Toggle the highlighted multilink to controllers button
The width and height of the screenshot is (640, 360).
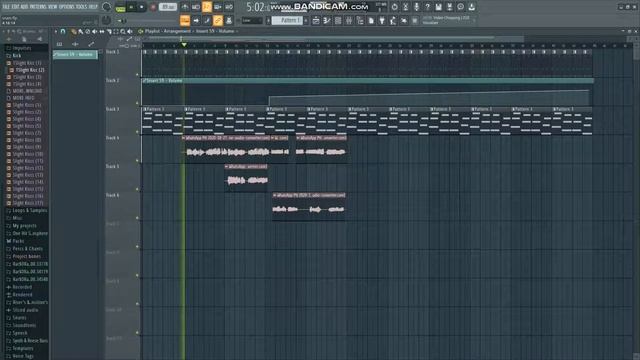tap(218, 20)
